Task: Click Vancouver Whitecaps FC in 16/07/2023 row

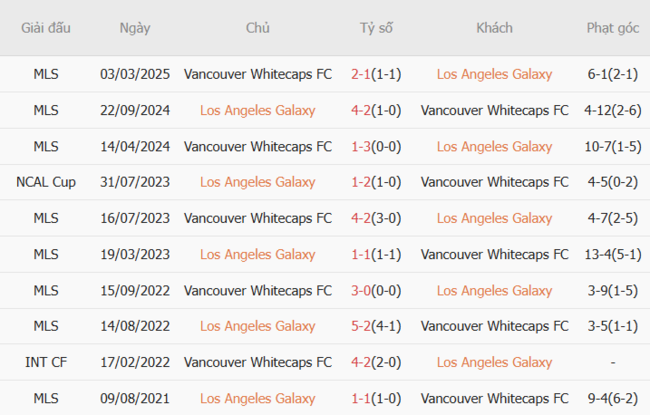Action: pos(258,218)
